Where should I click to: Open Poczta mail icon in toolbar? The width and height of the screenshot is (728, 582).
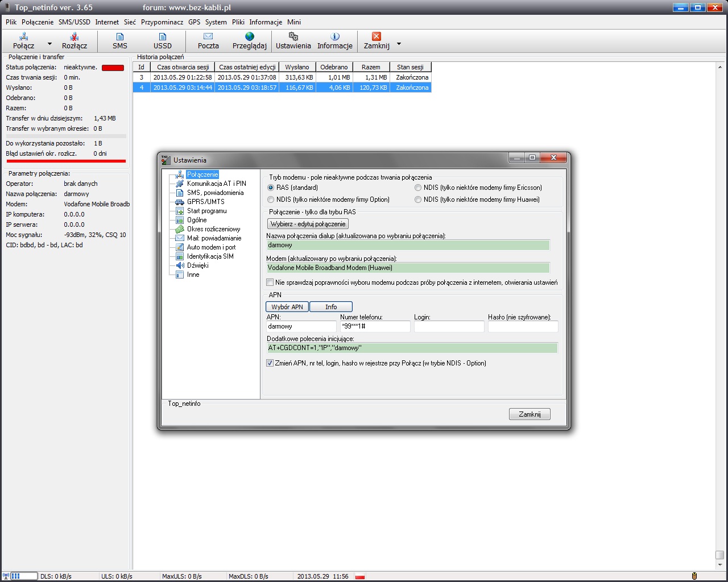[x=208, y=37]
